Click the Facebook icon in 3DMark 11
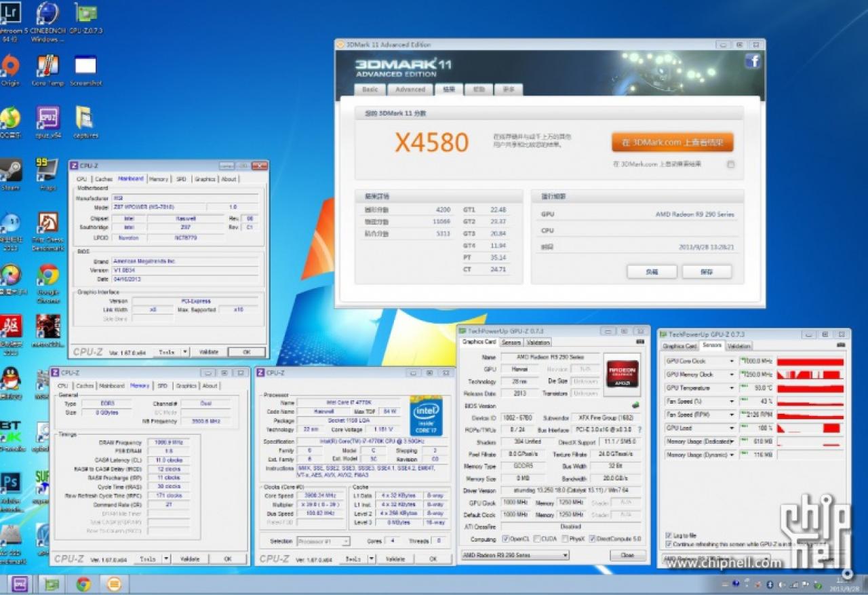 tap(752, 61)
